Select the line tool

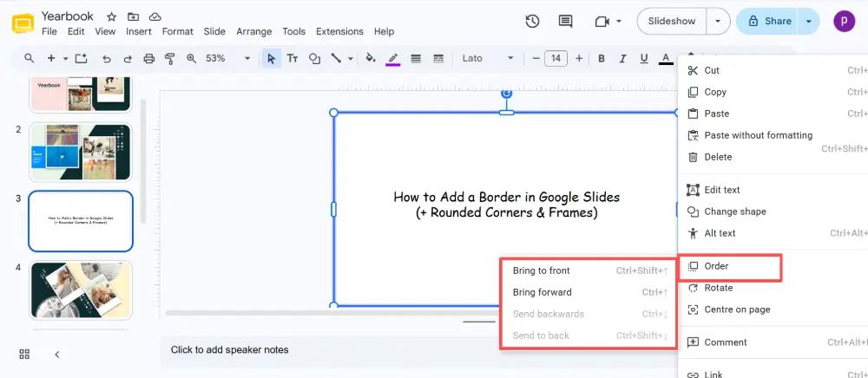click(336, 58)
